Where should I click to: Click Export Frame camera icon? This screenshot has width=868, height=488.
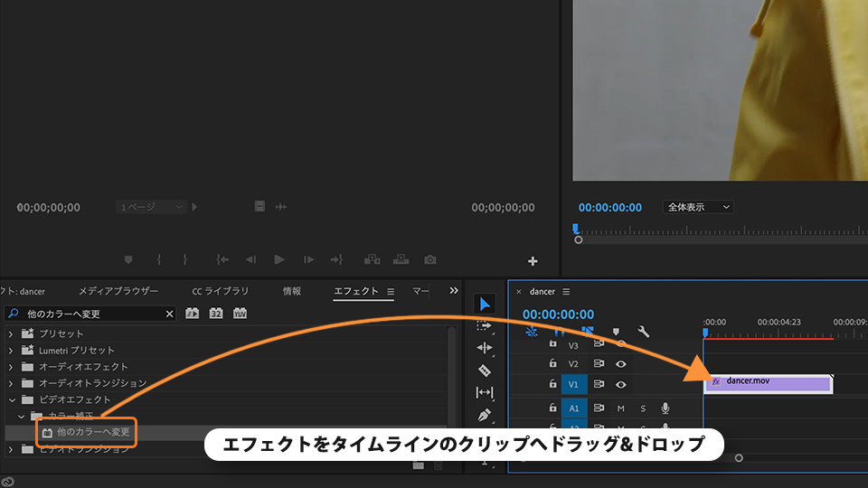(430, 259)
